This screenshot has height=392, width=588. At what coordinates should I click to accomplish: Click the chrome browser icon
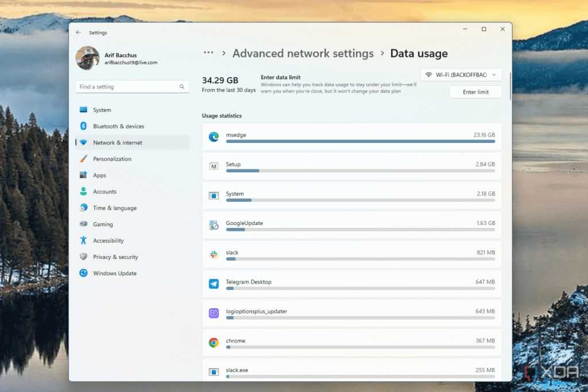click(x=214, y=343)
